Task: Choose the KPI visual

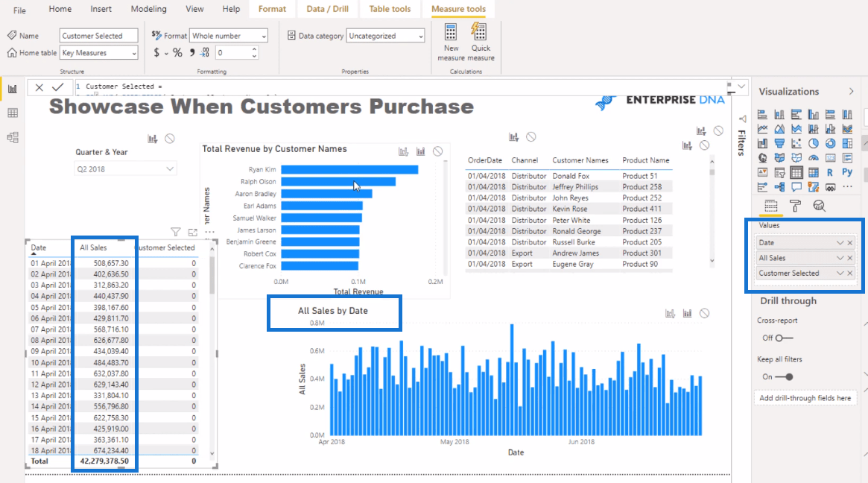Action: (762, 172)
